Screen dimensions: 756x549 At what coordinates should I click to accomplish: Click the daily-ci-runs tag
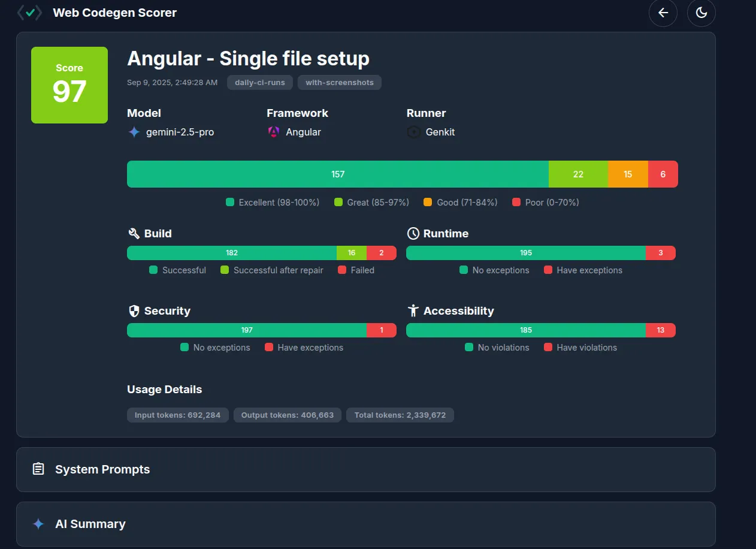[260, 83]
